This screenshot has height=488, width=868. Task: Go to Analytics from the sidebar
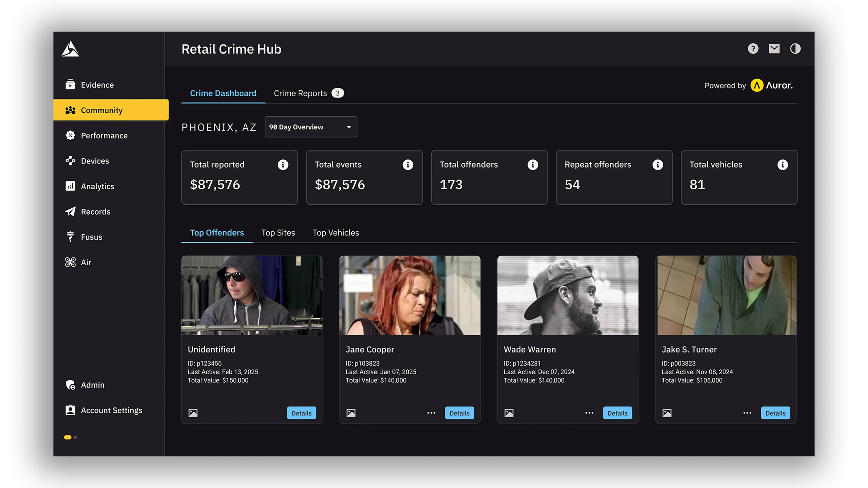[x=97, y=186]
